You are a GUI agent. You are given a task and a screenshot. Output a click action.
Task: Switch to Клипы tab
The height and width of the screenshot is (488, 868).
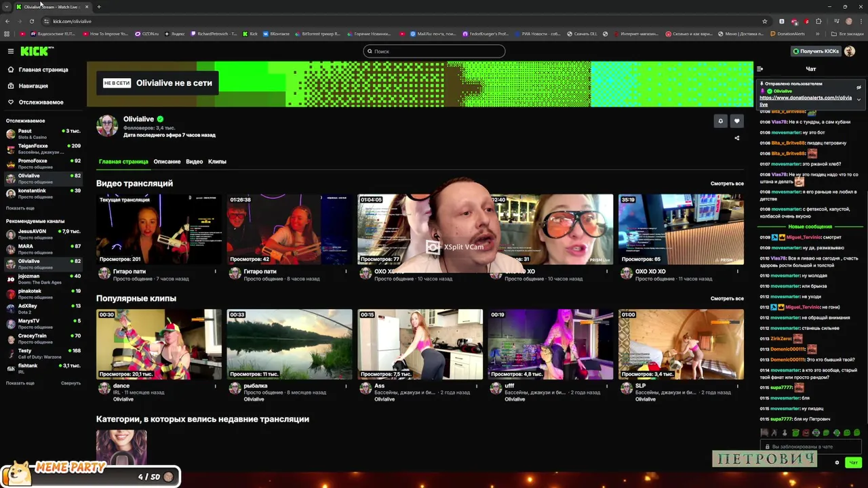(x=217, y=161)
